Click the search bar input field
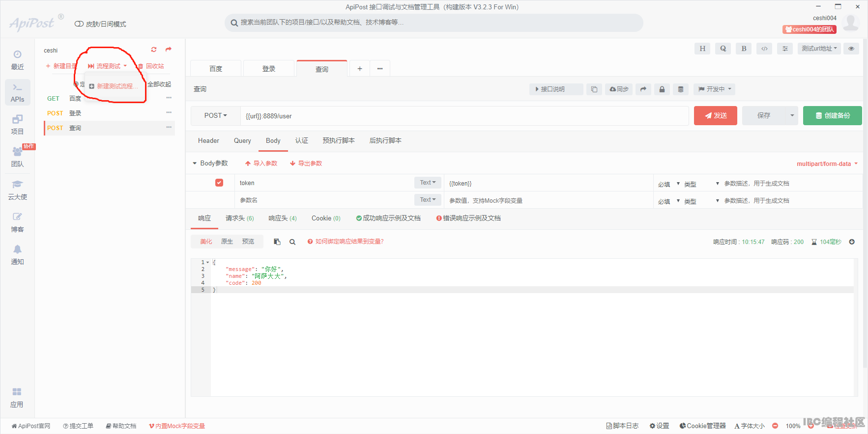 (434, 23)
